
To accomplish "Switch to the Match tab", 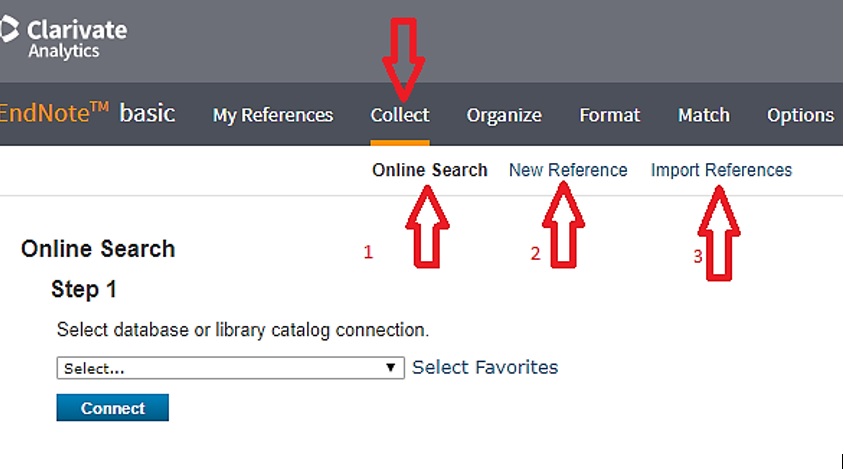I will (x=704, y=115).
